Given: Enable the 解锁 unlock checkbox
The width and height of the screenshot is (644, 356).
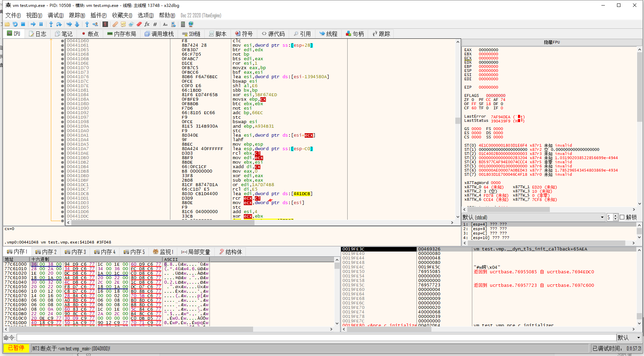Looking at the screenshot, I should click(x=622, y=217).
